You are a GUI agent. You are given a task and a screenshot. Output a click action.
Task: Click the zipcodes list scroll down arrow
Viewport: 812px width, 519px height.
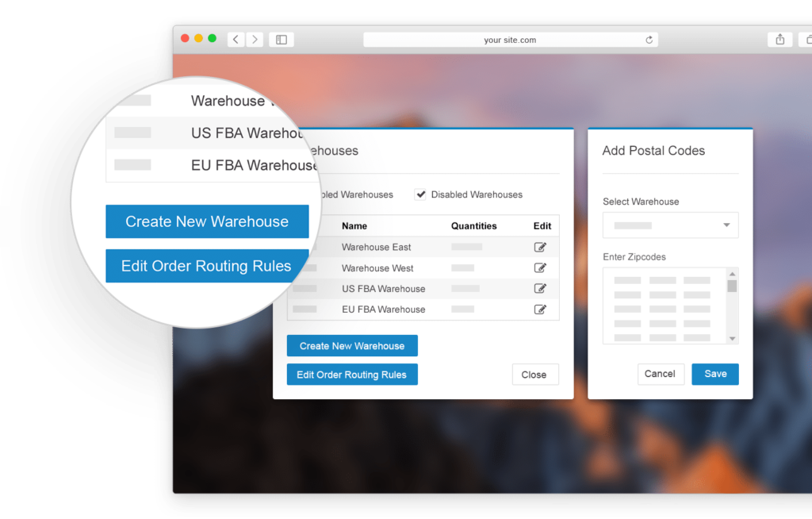(732, 339)
